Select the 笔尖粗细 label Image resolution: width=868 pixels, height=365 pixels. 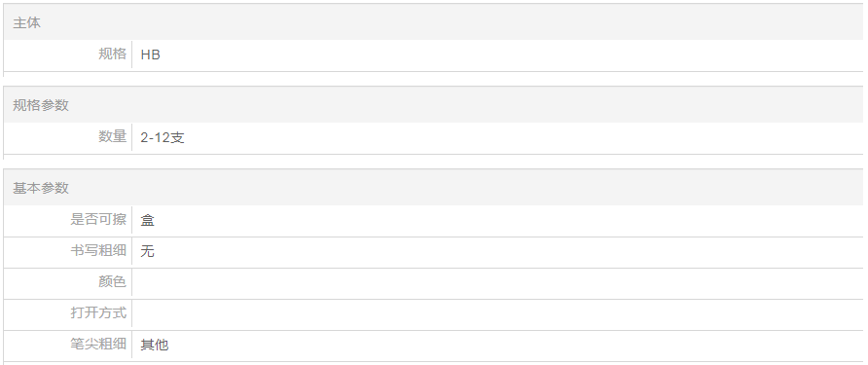click(x=98, y=344)
